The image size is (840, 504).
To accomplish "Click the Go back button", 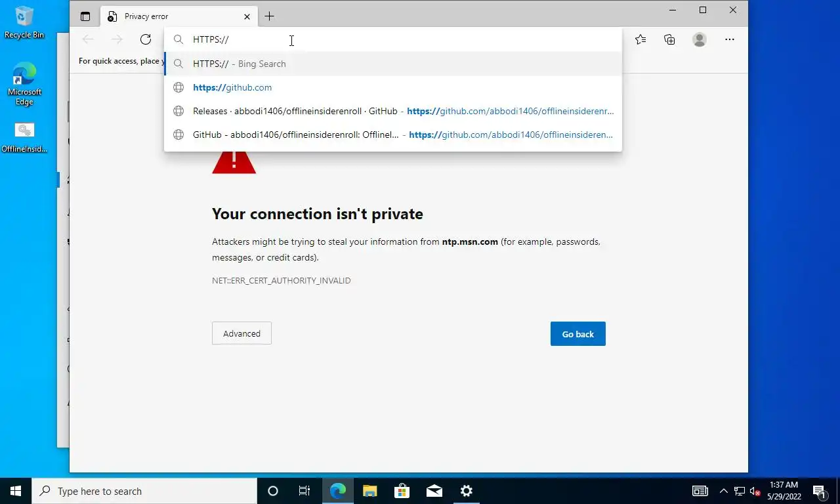I will (578, 334).
